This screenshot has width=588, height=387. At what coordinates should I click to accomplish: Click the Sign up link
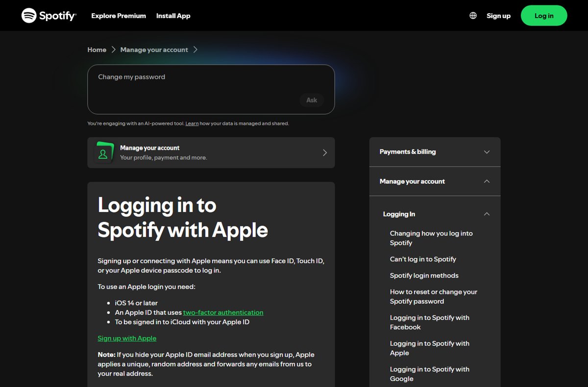(x=498, y=16)
